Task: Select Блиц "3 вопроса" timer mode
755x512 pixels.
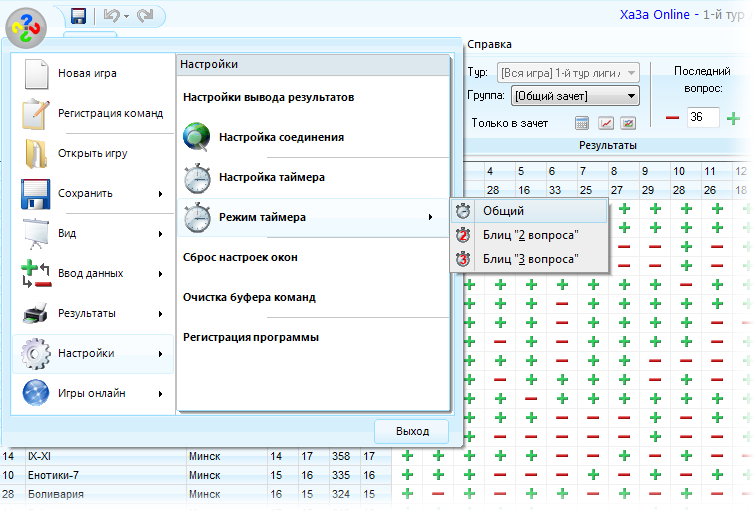Action: [x=529, y=259]
